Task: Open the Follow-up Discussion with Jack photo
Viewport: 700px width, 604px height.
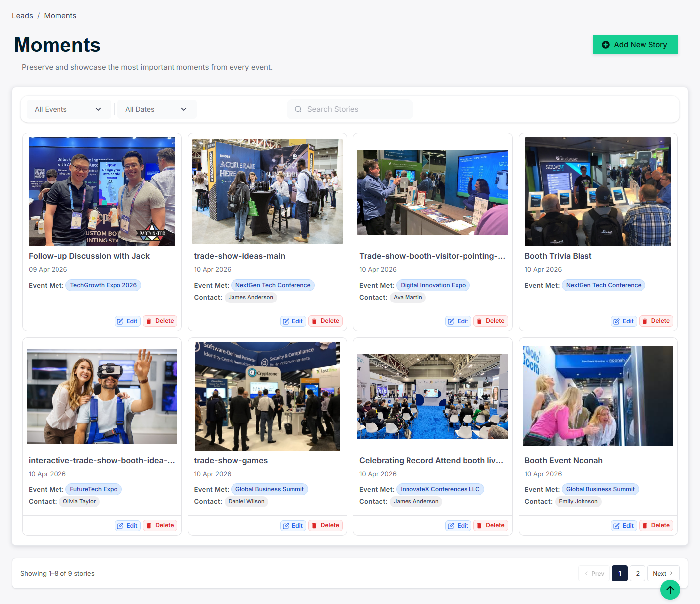Action: coord(102,192)
